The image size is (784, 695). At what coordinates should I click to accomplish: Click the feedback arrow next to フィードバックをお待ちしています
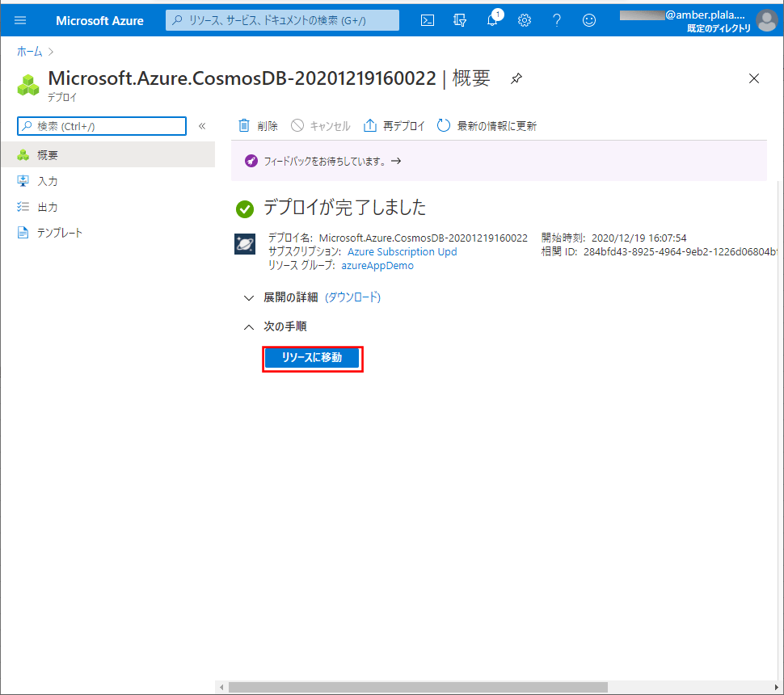tap(396, 161)
